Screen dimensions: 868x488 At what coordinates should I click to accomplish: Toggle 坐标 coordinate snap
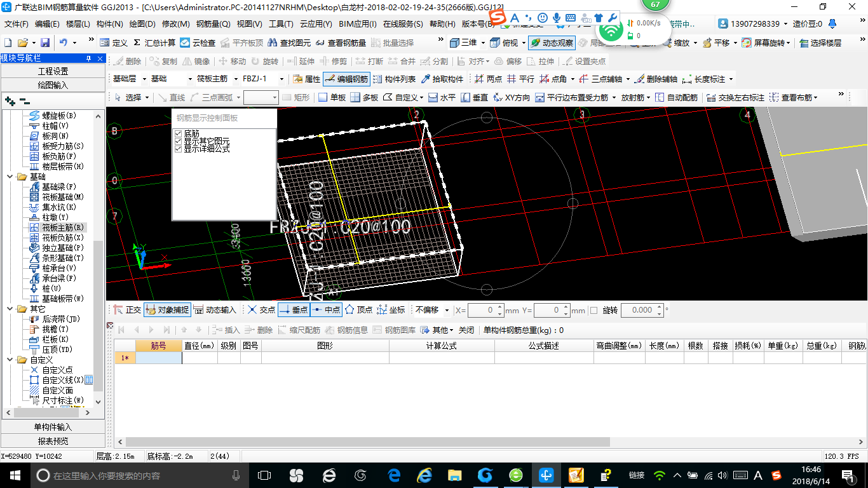[x=390, y=310]
